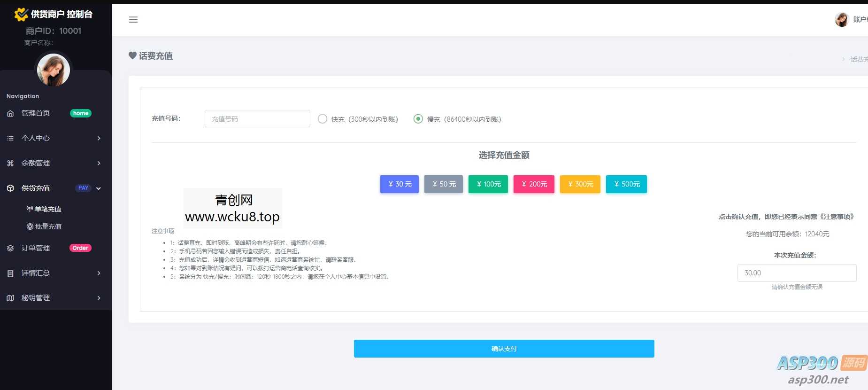Choose the ¥ 30 元 amount button
868x390 pixels.
tap(399, 184)
